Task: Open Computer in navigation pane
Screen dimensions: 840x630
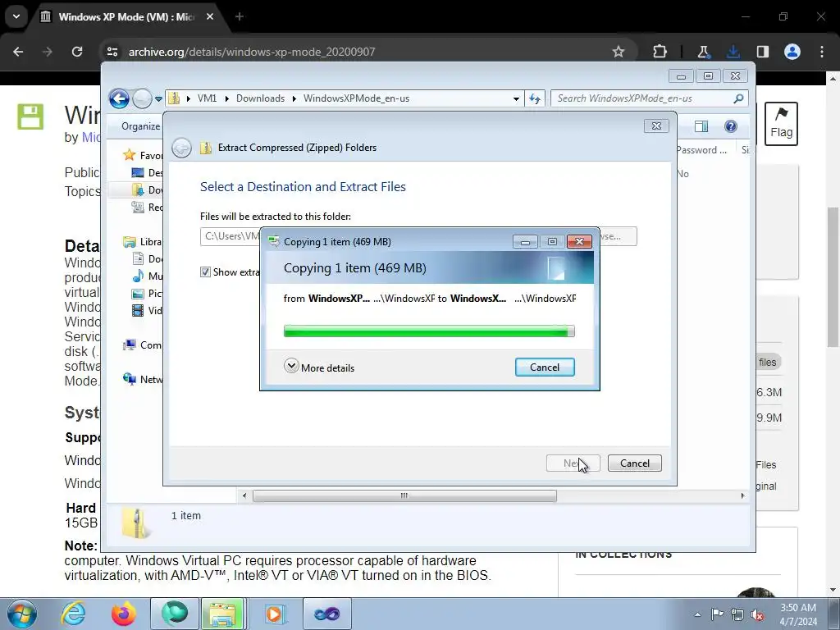Action: click(x=143, y=345)
